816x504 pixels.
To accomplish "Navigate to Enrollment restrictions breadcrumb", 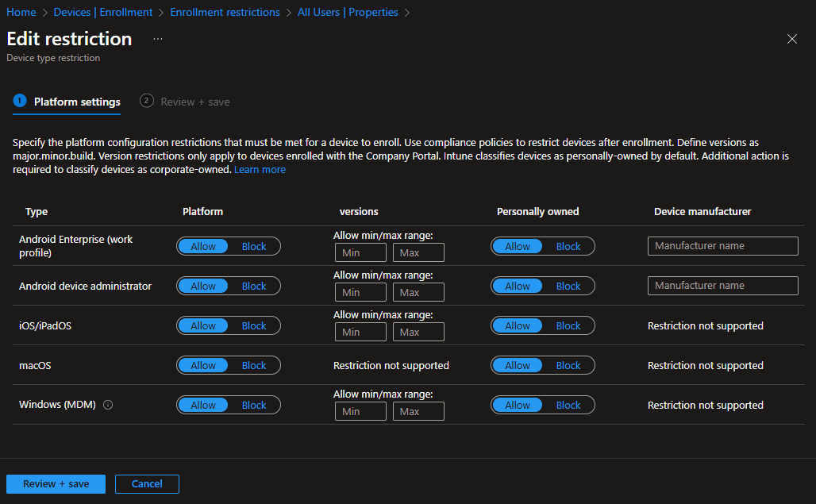I will pyautogui.click(x=225, y=13).
